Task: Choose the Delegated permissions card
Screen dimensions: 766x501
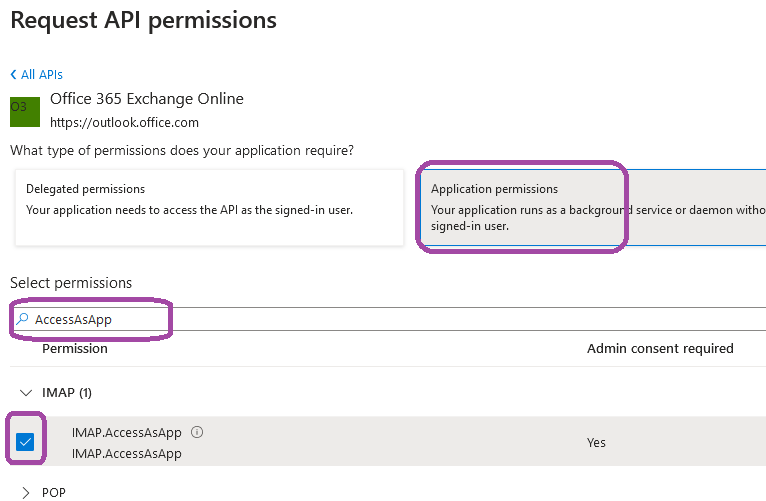Action: [x=209, y=207]
